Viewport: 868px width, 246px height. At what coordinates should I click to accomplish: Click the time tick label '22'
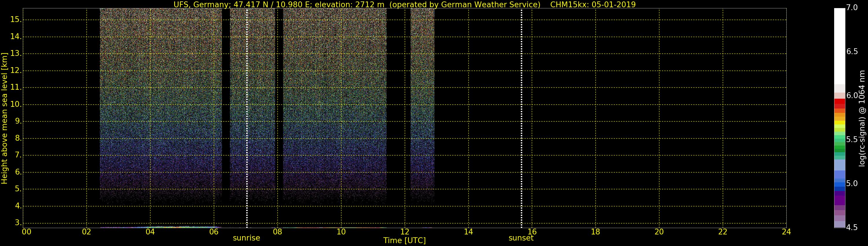723,232
